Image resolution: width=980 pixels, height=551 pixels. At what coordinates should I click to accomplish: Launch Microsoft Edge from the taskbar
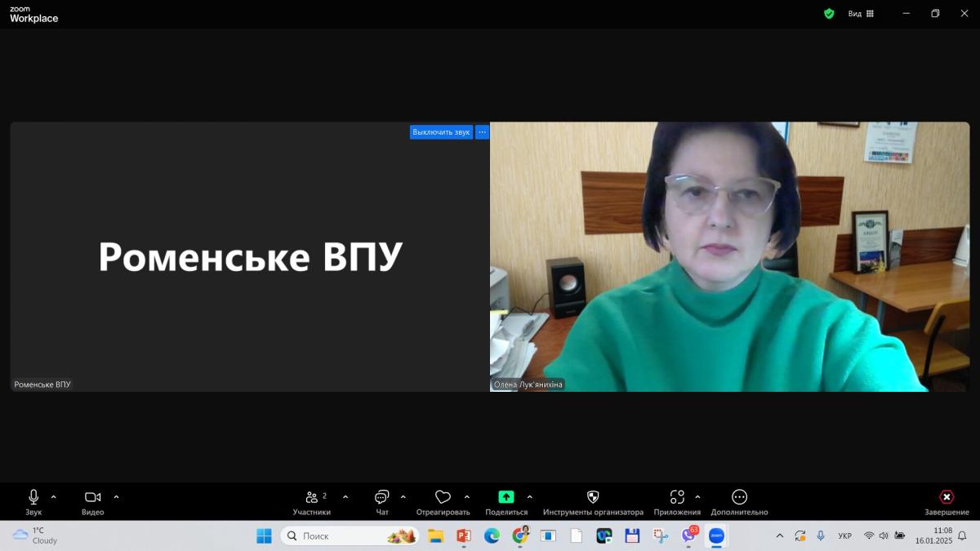492,536
